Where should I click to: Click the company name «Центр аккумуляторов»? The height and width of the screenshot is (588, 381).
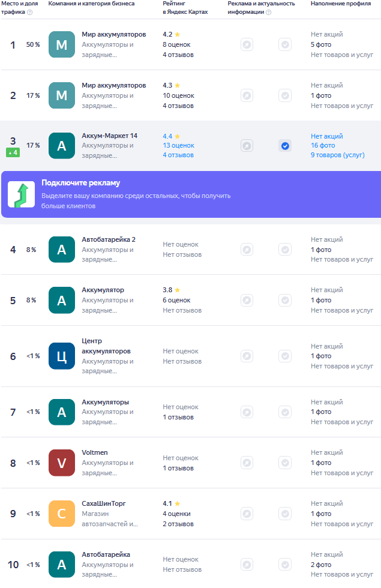click(x=106, y=346)
